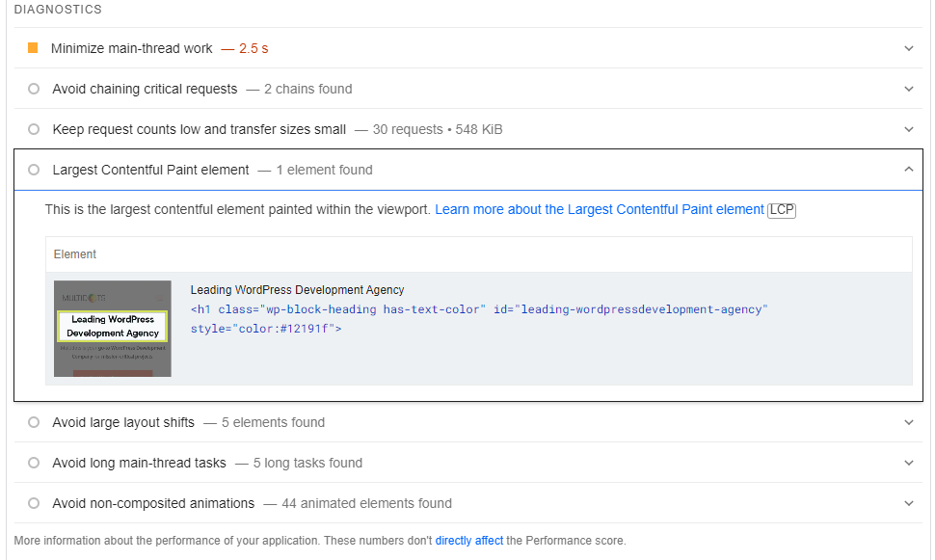
Task: Click '44 animated elements found' text
Action: [x=366, y=503]
